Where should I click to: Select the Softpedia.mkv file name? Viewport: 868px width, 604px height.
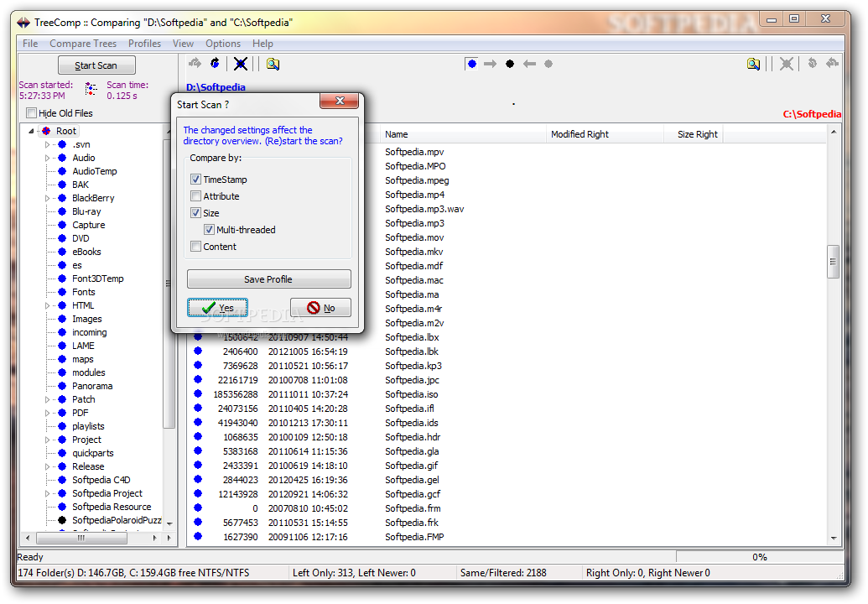point(414,252)
